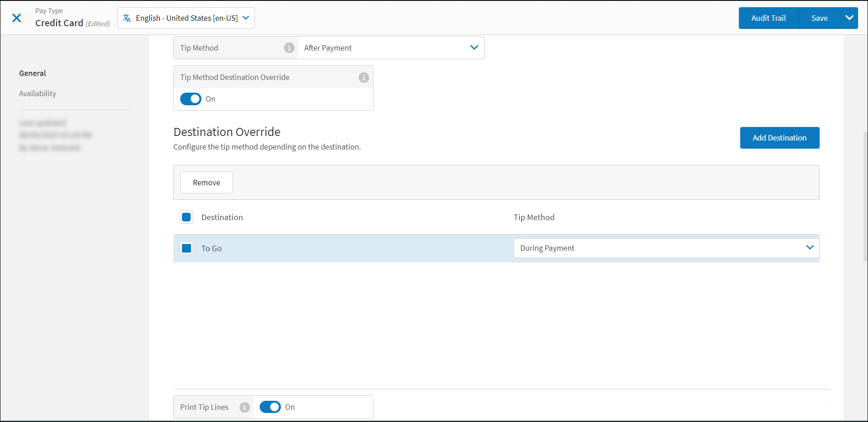
Task: Click Print Tip Lines info icon
Action: 244,407
